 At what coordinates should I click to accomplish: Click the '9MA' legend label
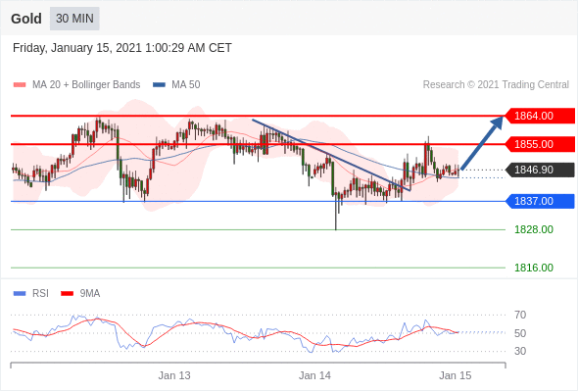[90, 294]
